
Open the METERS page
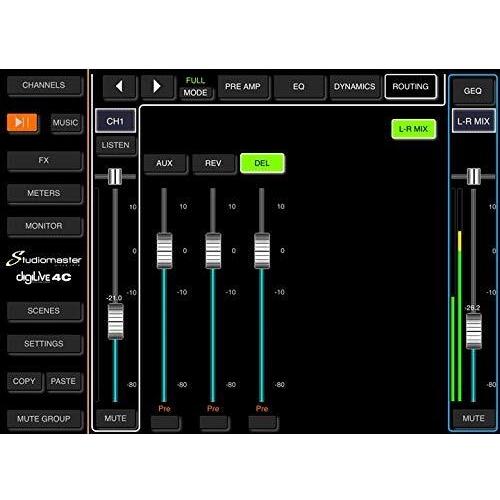click(x=44, y=193)
